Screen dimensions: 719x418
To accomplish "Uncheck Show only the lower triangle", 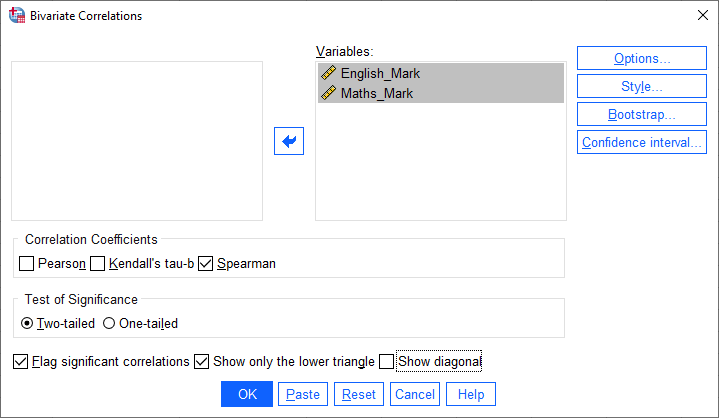I will point(202,361).
